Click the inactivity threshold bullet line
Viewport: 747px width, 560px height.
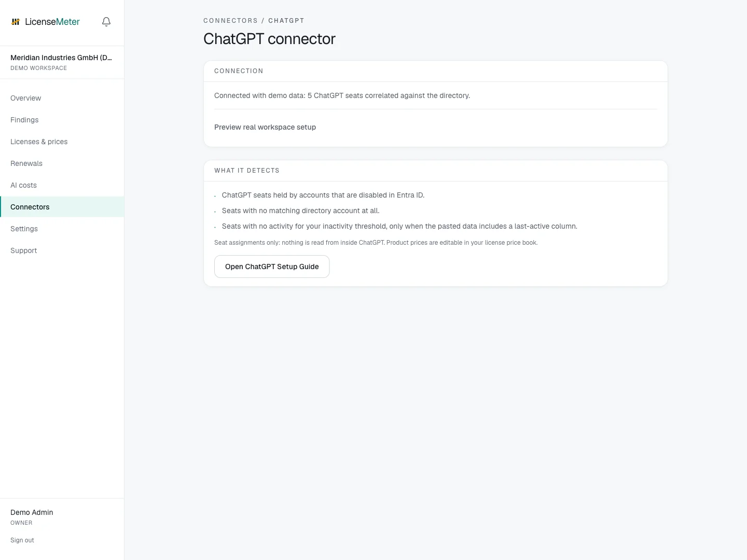pyautogui.click(x=399, y=226)
